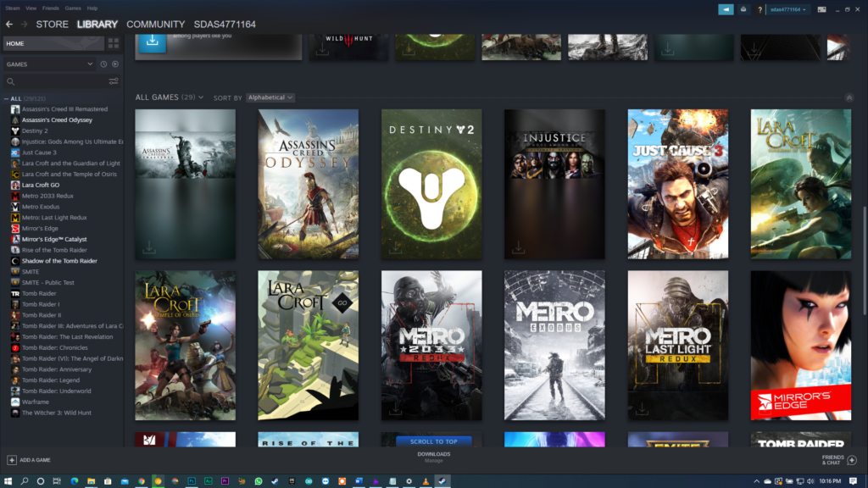Collapse the All Games section arrow

click(849, 97)
